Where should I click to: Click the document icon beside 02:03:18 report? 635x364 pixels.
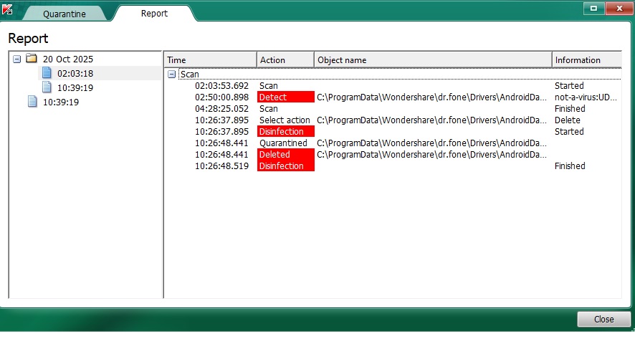47,73
